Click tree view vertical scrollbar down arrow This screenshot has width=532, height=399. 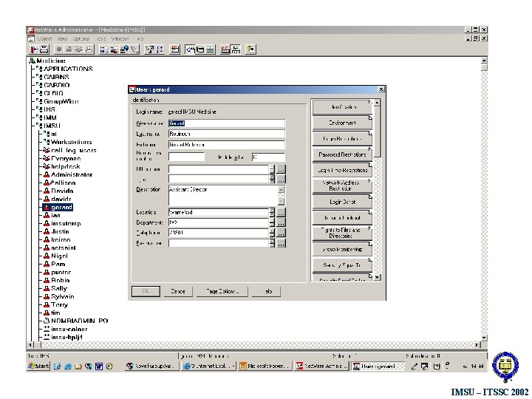484,338
